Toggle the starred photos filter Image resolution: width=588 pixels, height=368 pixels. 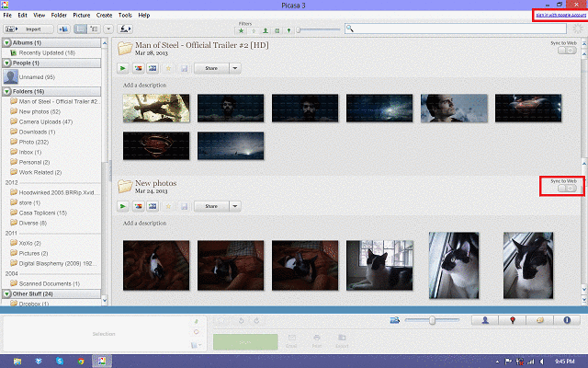tap(241, 30)
